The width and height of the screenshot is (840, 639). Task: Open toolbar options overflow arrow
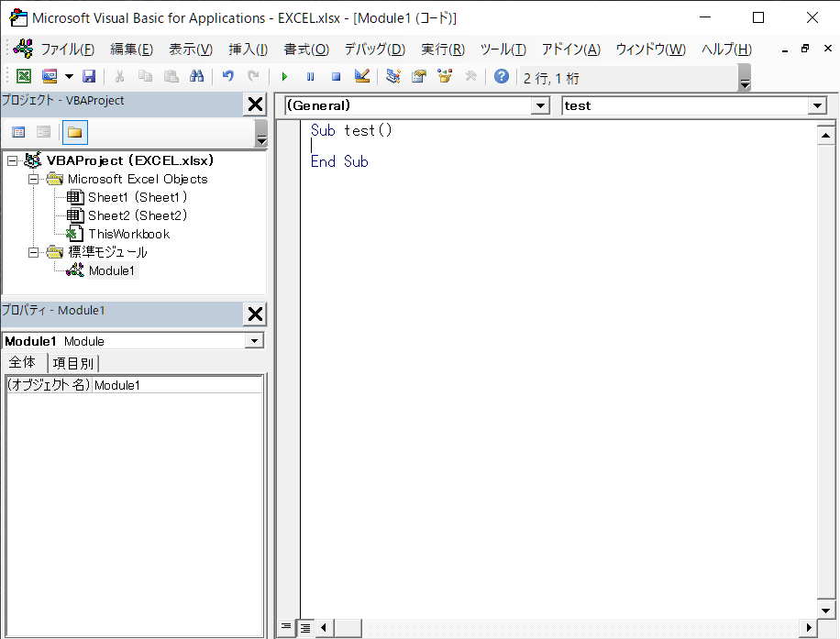(744, 78)
